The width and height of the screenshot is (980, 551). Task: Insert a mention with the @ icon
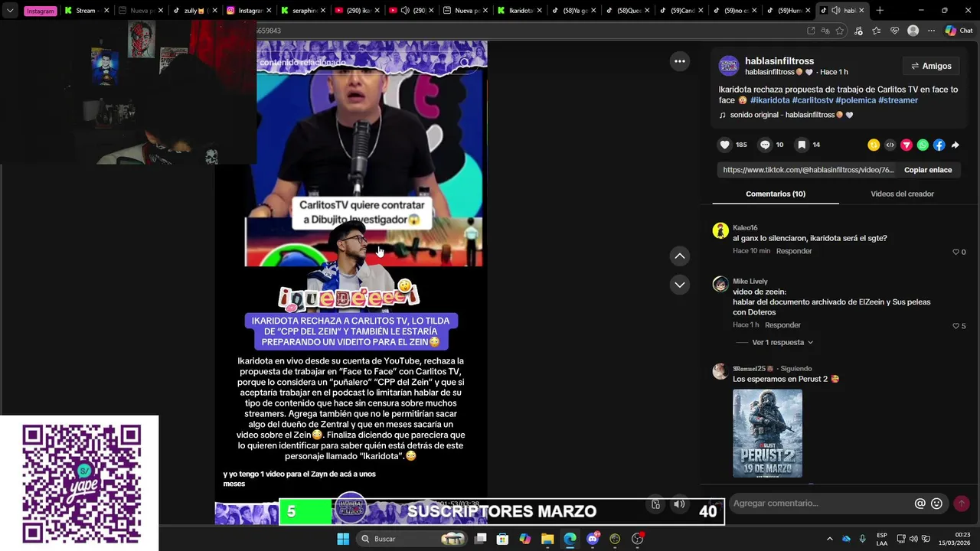coord(920,504)
